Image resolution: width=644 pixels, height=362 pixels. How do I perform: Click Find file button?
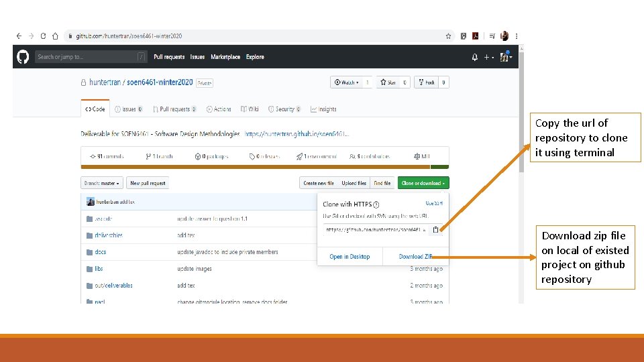pyautogui.click(x=382, y=183)
